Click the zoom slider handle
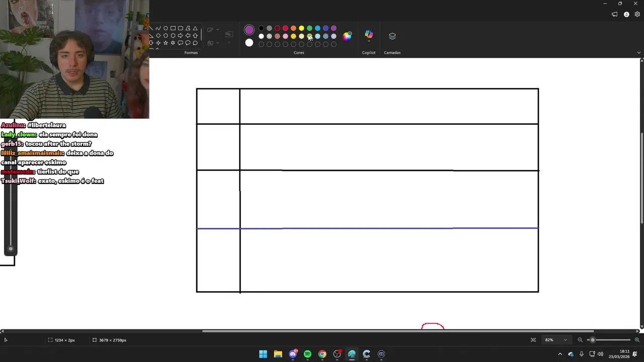 coord(593,340)
